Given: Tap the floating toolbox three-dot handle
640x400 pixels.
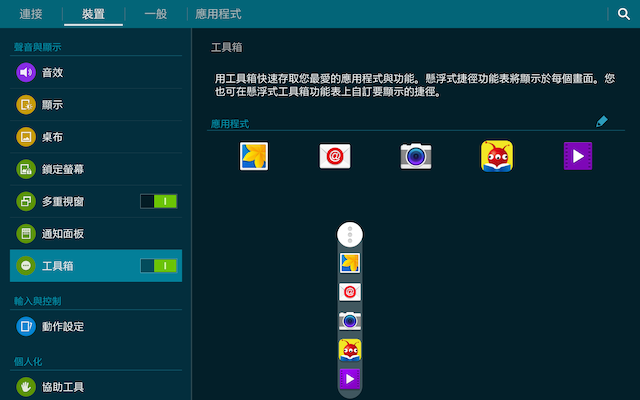Looking at the screenshot, I should click(x=350, y=235).
